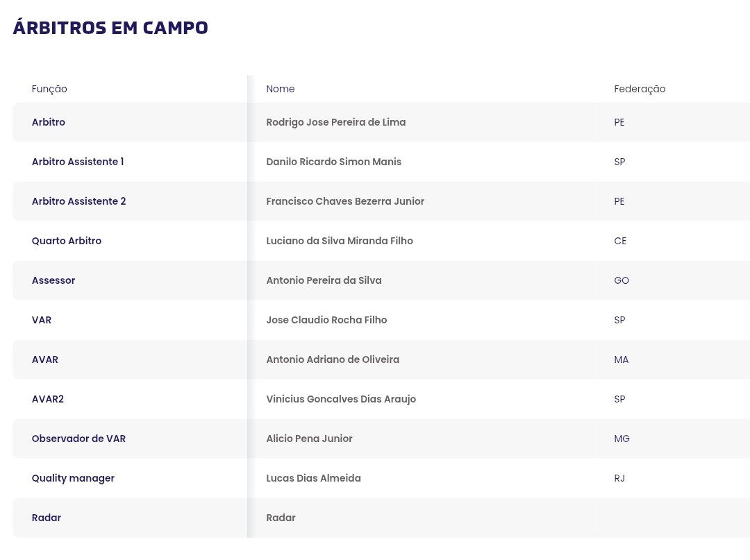Click the GO federation in Assessor row

pos(622,280)
